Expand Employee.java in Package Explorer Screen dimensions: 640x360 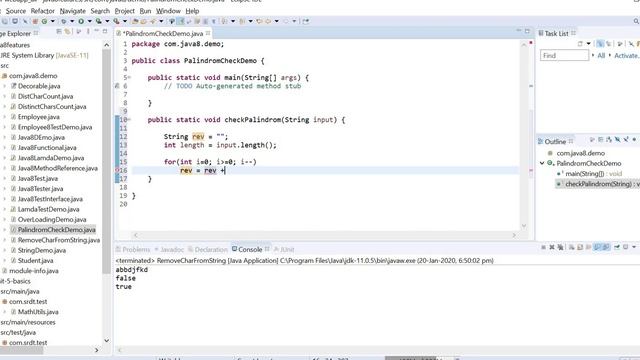click(4, 117)
